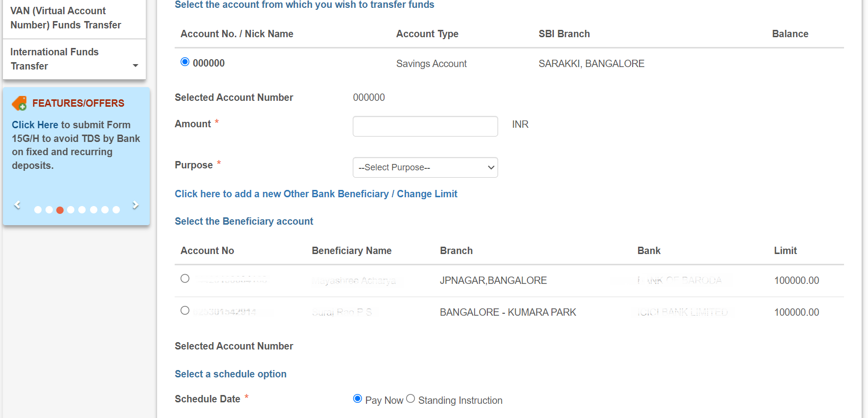The width and height of the screenshot is (868, 418).
Task: Click the left carousel arrow in offers panel
Action: [x=17, y=205]
